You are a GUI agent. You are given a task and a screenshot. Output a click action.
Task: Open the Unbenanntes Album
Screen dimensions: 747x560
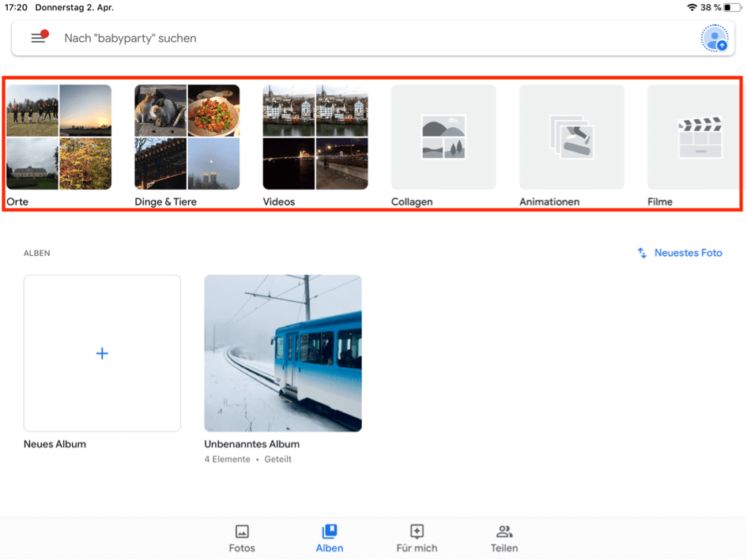282,353
